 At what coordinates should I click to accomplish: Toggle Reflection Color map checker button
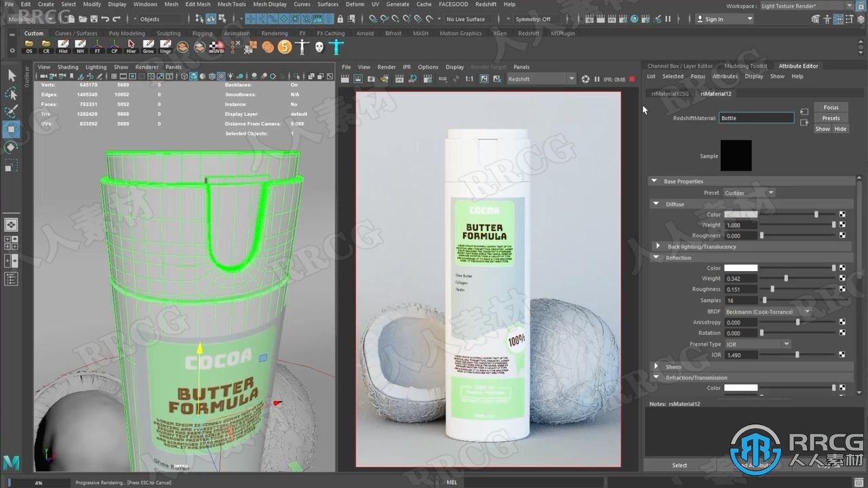tap(842, 268)
